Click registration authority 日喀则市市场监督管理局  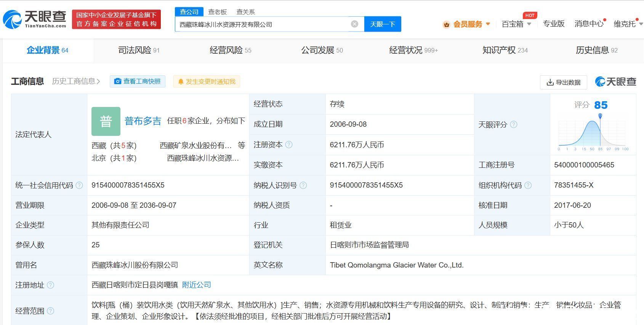pos(369,245)
